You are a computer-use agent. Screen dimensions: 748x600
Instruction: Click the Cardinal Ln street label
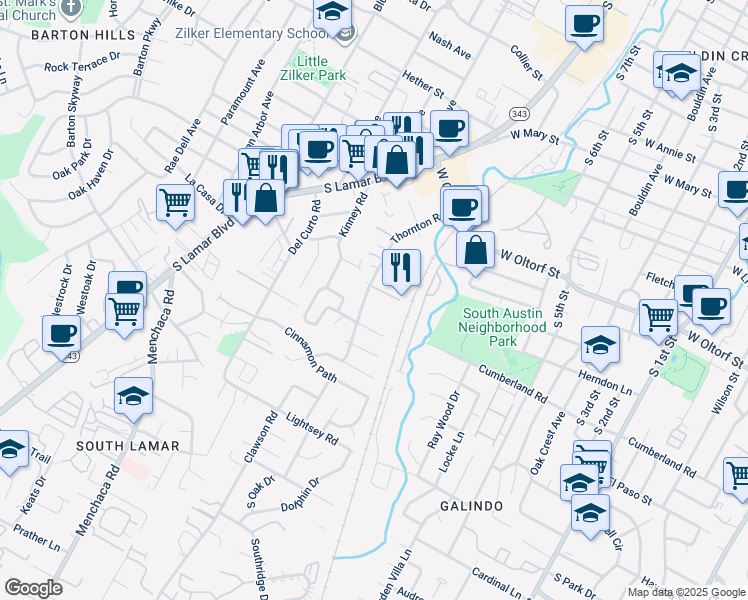[x=497, y=583]
